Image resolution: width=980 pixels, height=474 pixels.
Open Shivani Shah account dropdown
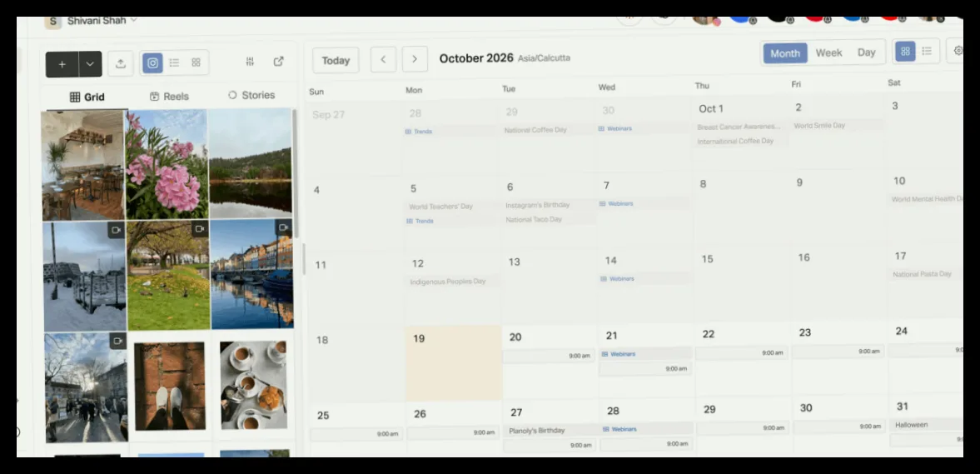pyautogui.click(x=102, y=21)
